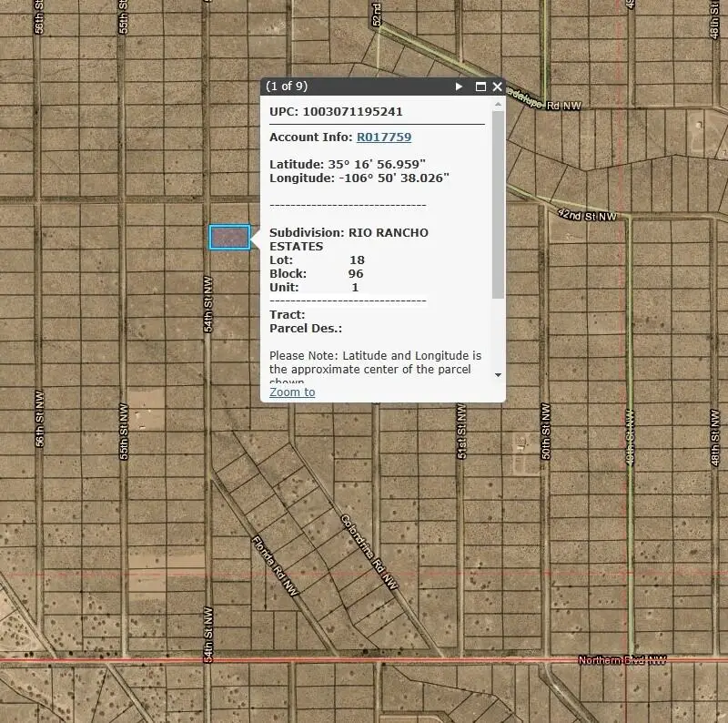Click the 42nd St NW label
728x723 pixels.
click(587, 215)
